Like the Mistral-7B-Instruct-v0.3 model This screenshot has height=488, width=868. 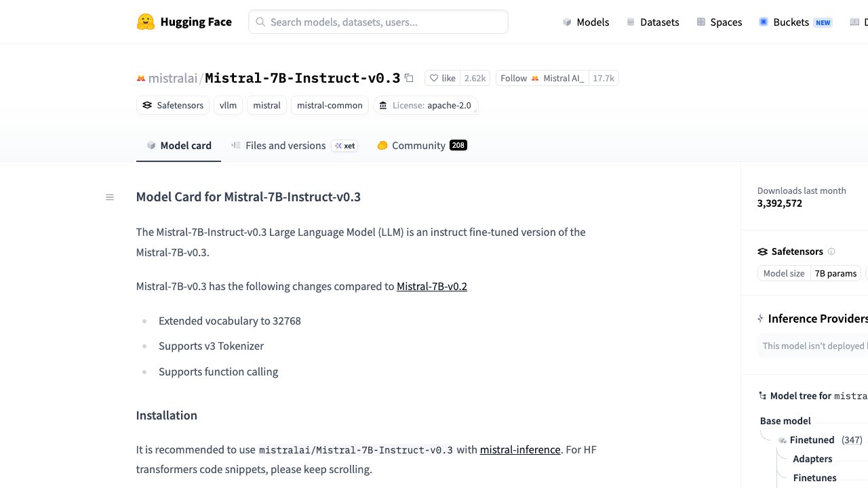tap(442, 78)
